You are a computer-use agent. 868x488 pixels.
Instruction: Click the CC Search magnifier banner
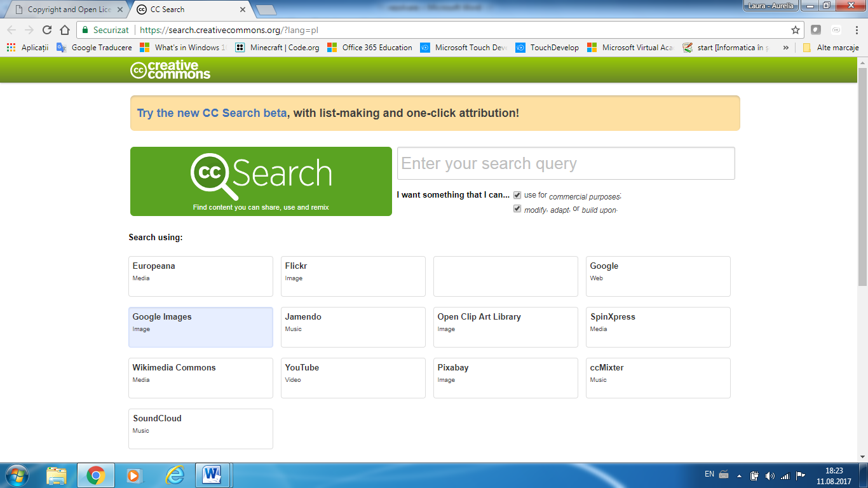261,182
